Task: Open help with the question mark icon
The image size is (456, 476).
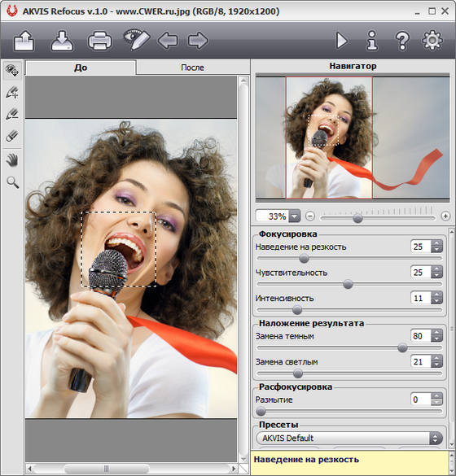Action: tap(402, 41)
